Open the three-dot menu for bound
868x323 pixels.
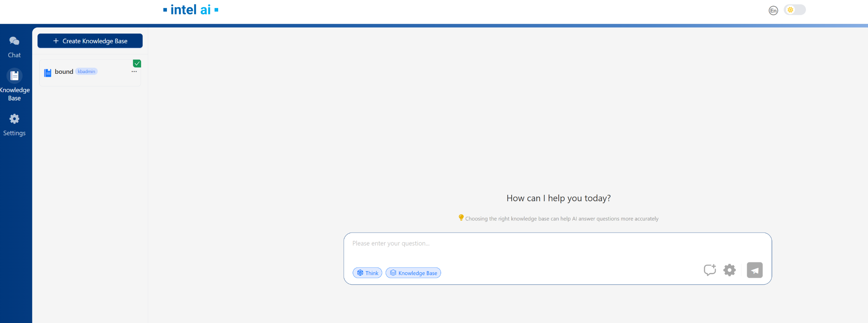coord(134,72)
